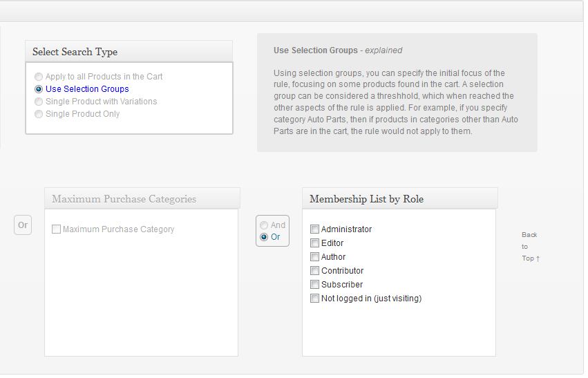Check the Editor role checkbox
The image size is (588, 378).
pyautogui.click(x=314, y=243)
